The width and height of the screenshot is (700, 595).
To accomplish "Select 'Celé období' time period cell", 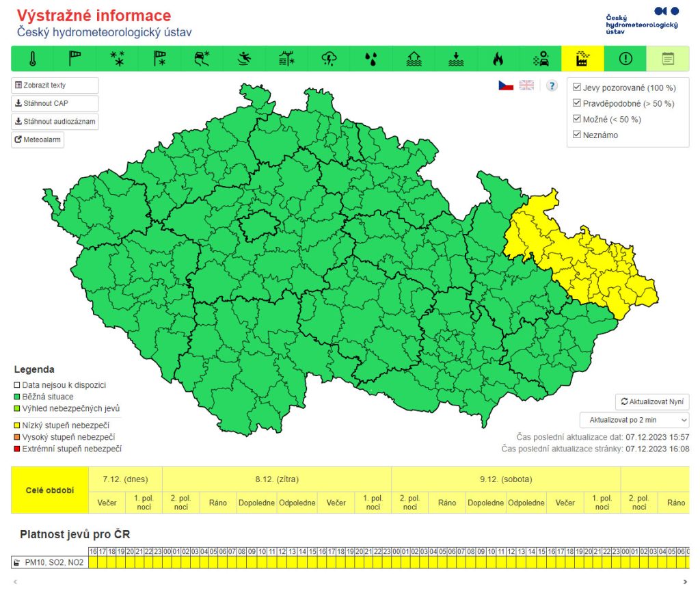I will coord(50,490).
